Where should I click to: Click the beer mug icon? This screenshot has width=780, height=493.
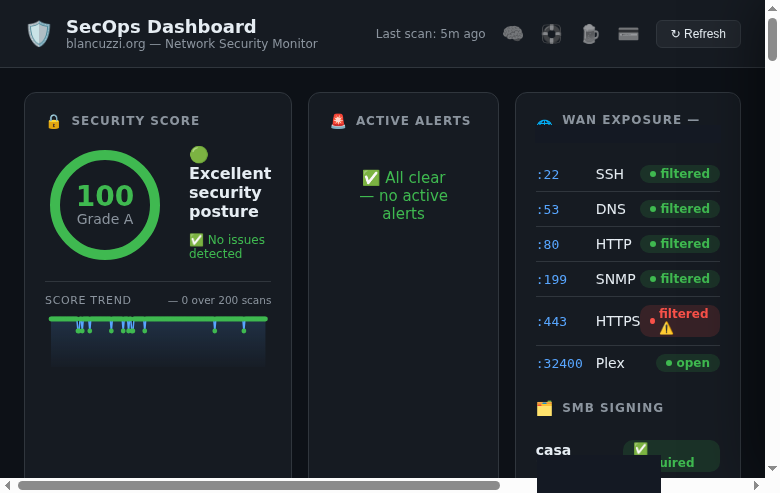coord(590,34)
